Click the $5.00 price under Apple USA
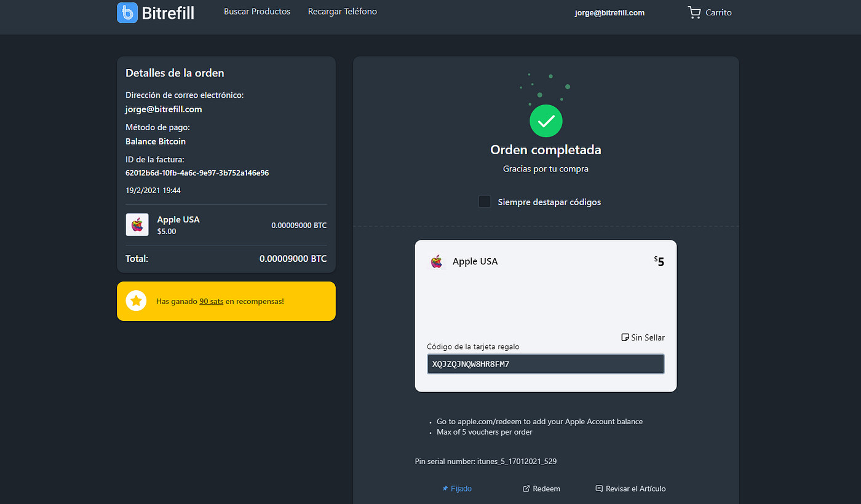 click(167, 232)
